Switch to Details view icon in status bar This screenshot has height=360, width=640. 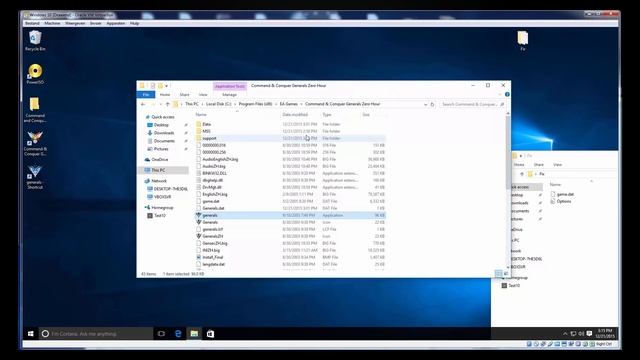pyautogui.click(x=498, y=273)
